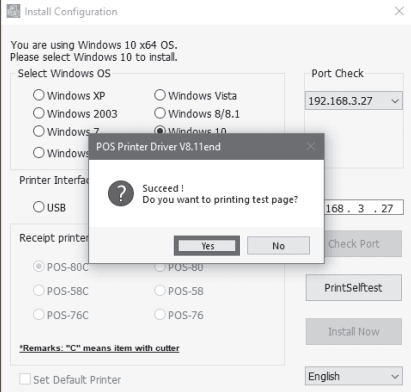Click the PrintSelftest button
Screen dimensions: 411x392
[354, 288]
